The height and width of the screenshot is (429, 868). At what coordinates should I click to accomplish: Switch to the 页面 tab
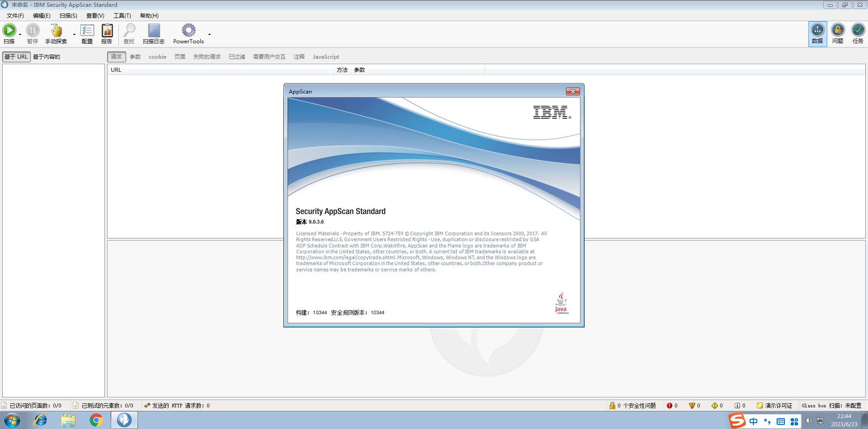tap(180, 57)
